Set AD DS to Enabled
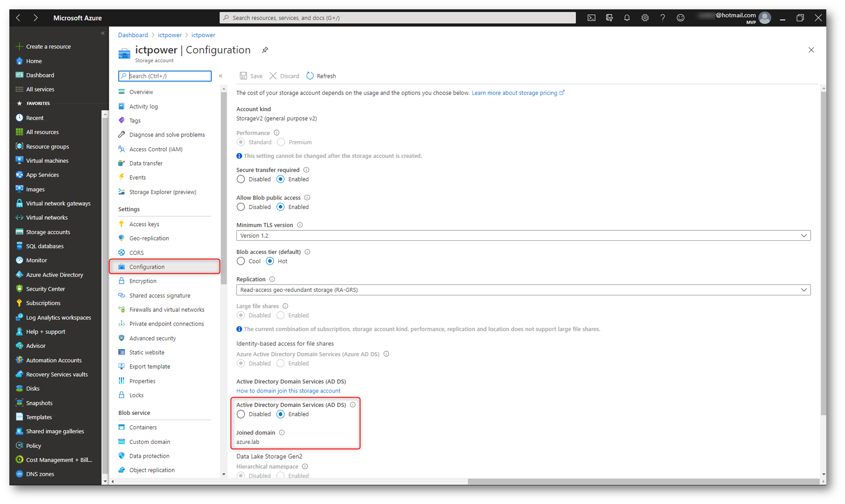 (280, 414)
